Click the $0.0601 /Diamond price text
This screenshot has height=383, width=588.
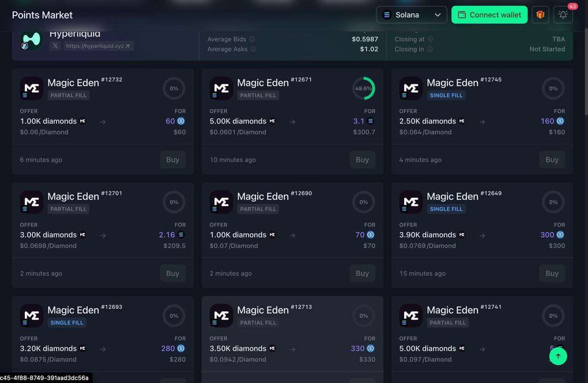point(238,132)
